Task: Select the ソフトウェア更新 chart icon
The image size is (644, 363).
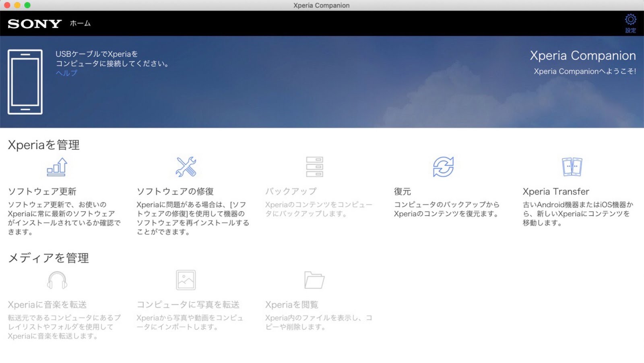Action: [57, 167]
